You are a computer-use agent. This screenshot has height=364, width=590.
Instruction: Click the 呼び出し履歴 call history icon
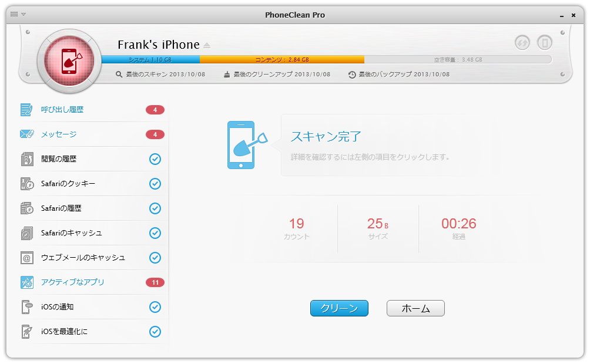[x=26, y=110]
